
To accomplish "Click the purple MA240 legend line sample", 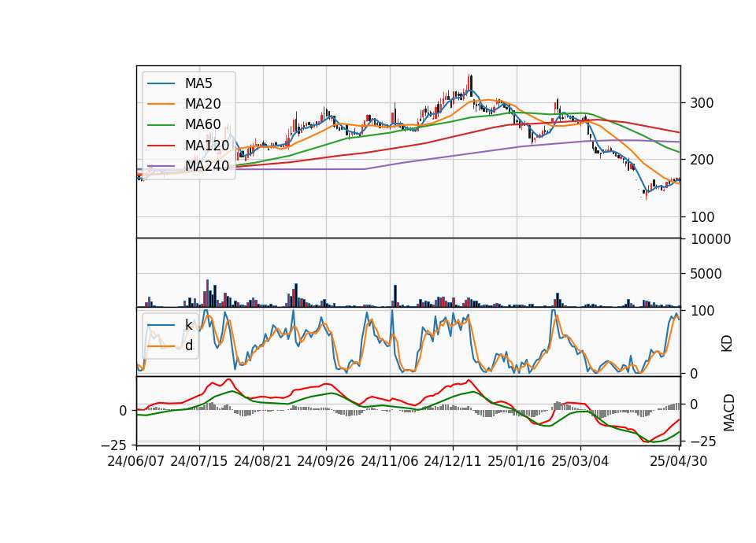I will [161, 166].
